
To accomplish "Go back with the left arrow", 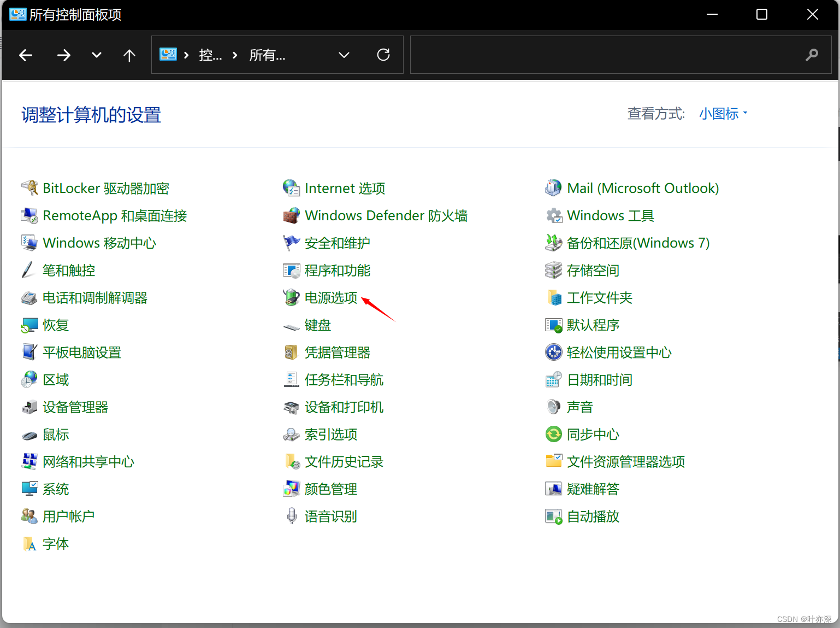I will pos(26,55).
